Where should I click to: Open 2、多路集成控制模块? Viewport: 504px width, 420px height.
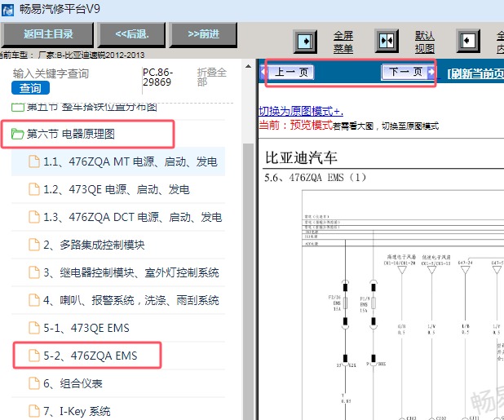(94, 245)
